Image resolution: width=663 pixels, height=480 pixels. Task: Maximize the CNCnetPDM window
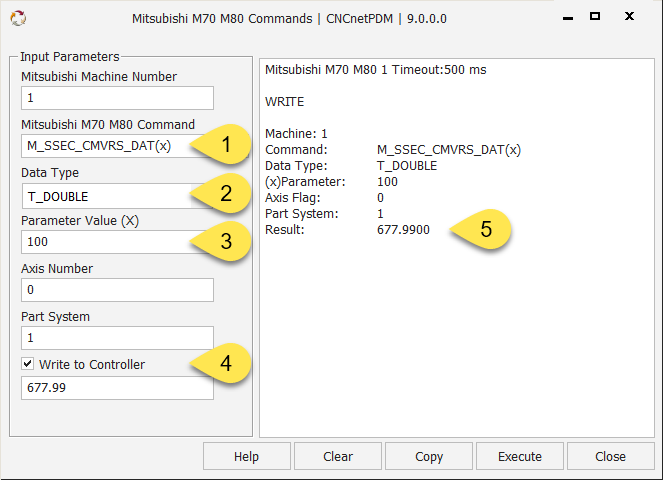pos(595,16)
